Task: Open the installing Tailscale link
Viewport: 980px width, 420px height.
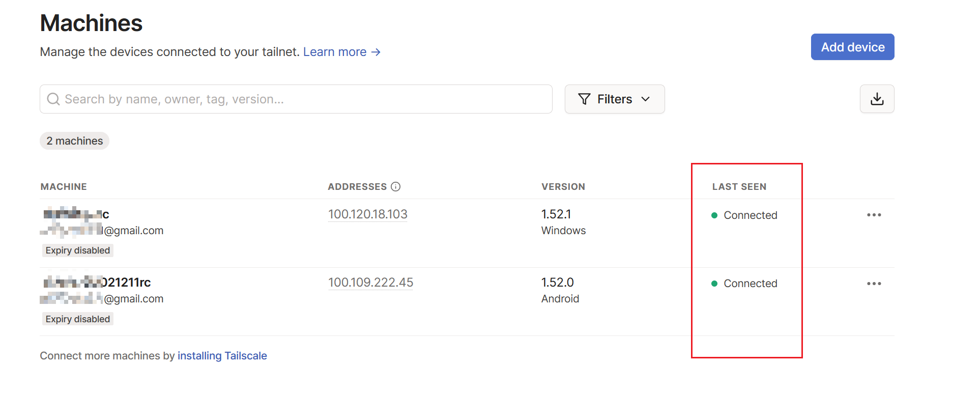Action: tap(222, 356)
